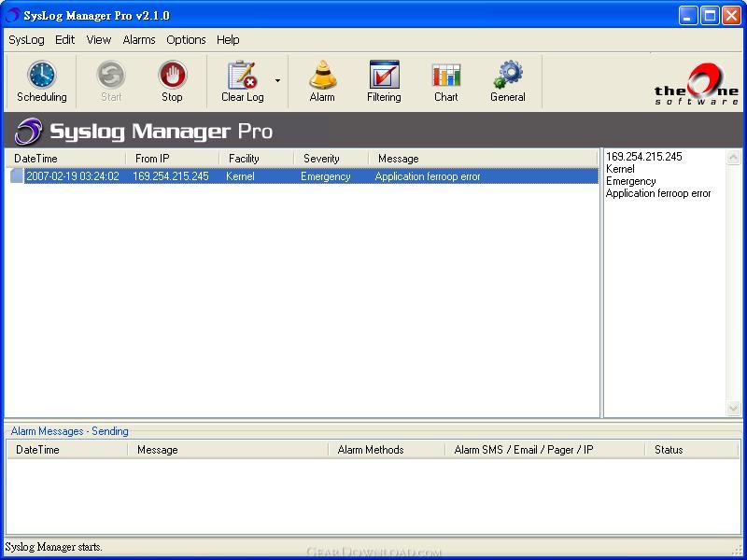The image size is (747, 560).
Task: Sort log by From IP column
Action: point(173,159)
